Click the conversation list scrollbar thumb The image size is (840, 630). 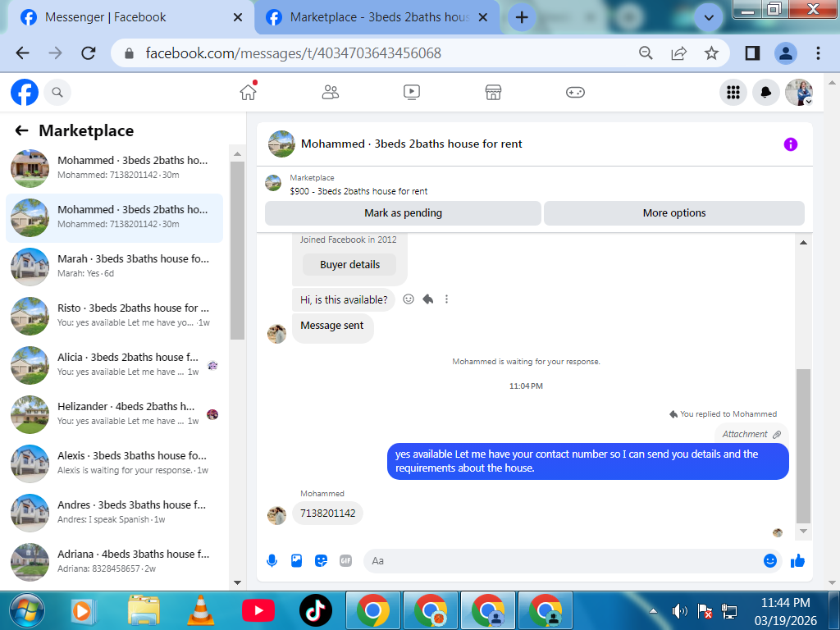(x=237, y=250)
